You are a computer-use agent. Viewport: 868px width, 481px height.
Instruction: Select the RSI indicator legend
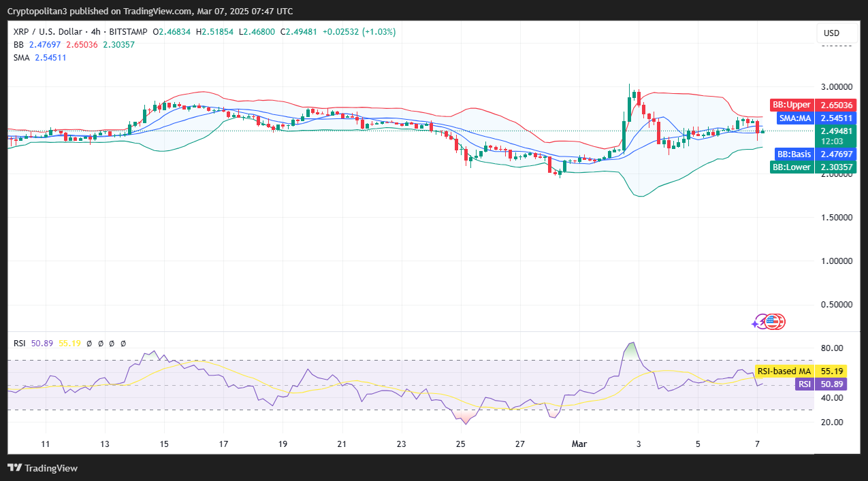point(20,344)
